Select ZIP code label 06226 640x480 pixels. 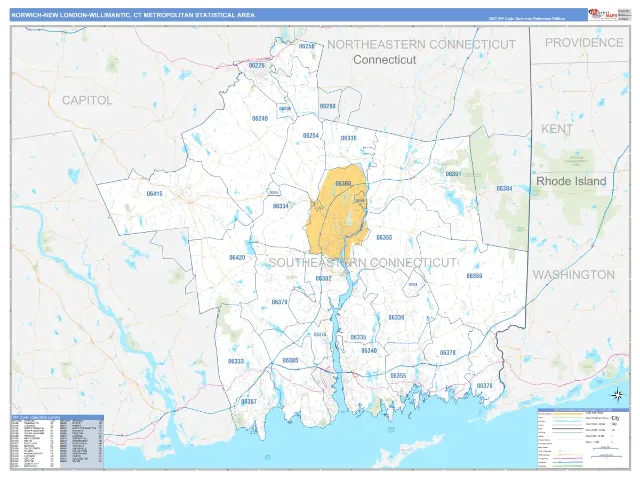pos(256,65)
